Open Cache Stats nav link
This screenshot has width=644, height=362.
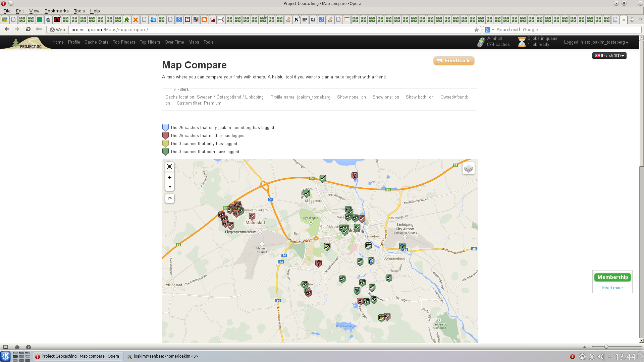point(97,42)
